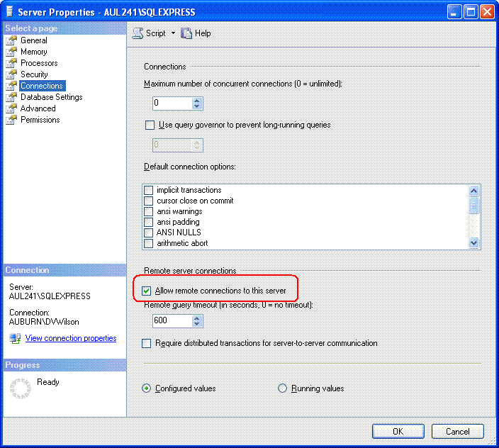This screenshot has width=499, height=448.
Task: Open the Advanced page
Action: click(38, 108)
